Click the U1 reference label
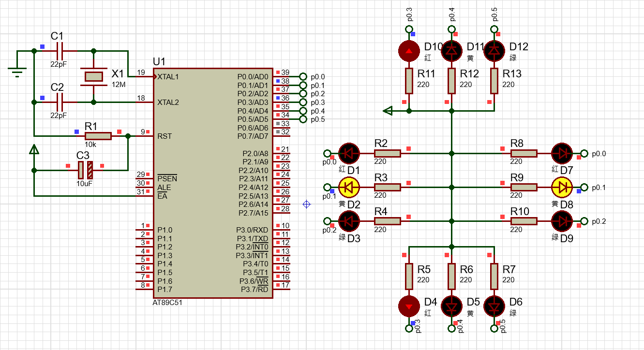 tap(159, 62)
